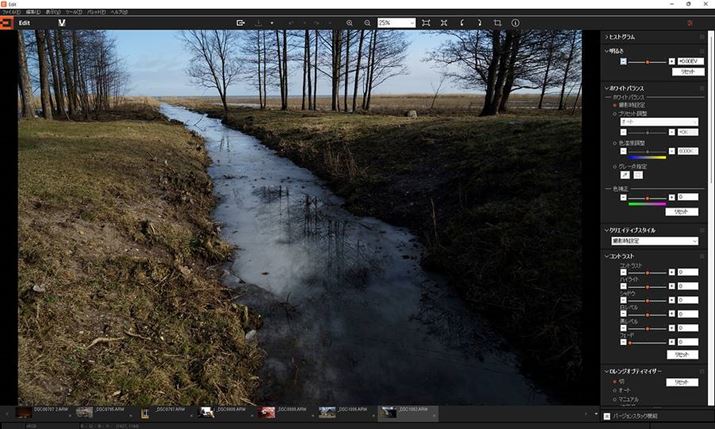
Task: Decrease 黒レベル (black level) with minus button
Action: click(623, 328)
